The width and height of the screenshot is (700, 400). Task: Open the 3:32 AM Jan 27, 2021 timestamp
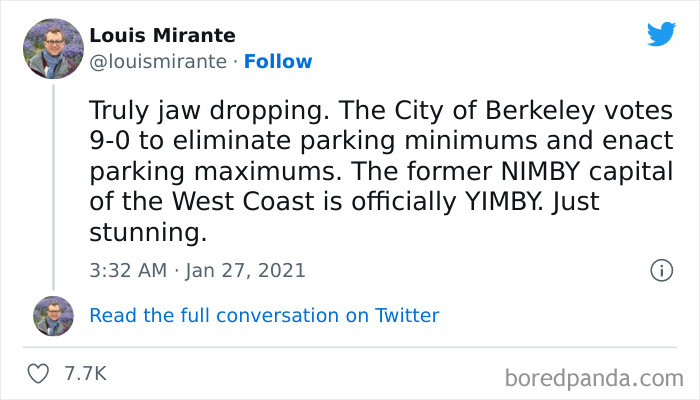(197, 270)
